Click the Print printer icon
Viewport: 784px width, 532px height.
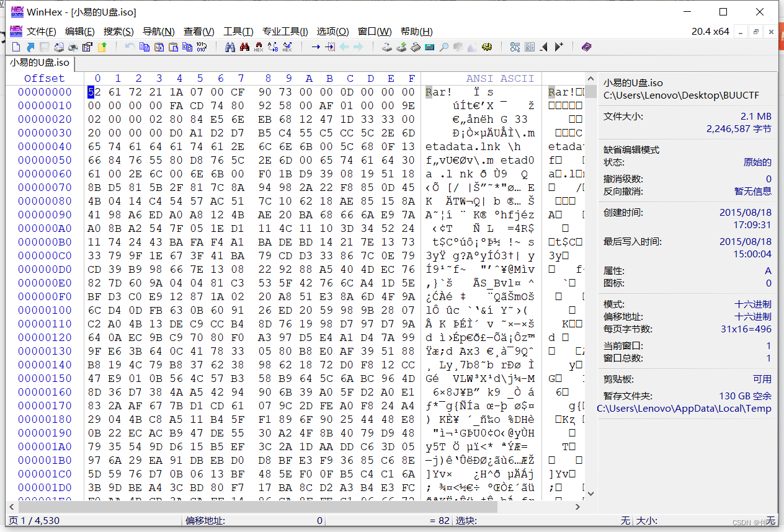(73, 47)
